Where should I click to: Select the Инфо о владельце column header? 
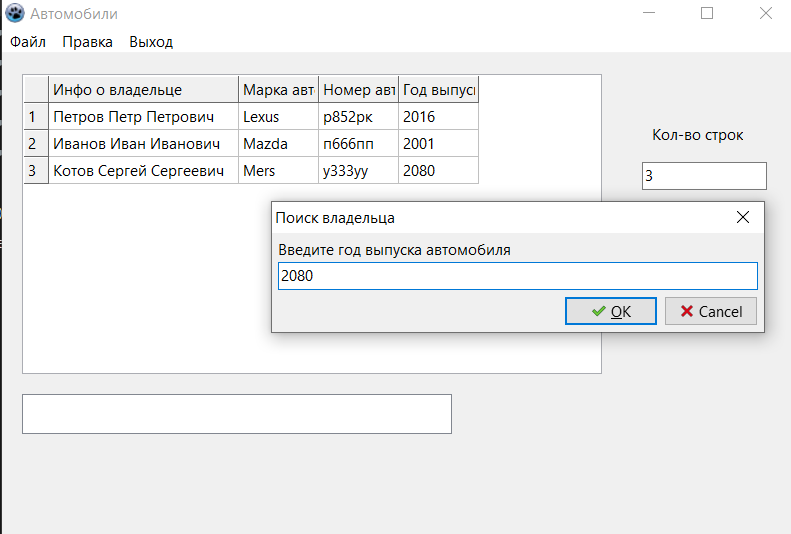pyautogui.click(x=143, y=90)
